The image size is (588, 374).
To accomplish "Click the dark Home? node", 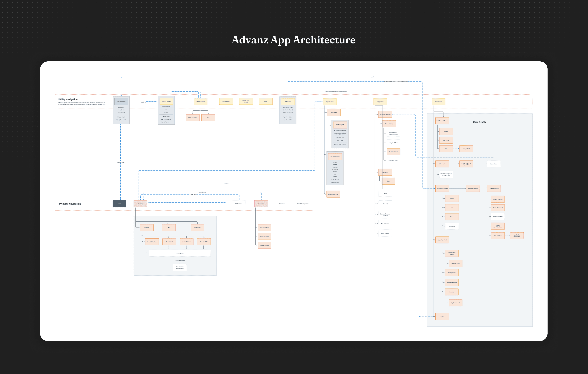I will pyautogui.click(x=119, y=204).
